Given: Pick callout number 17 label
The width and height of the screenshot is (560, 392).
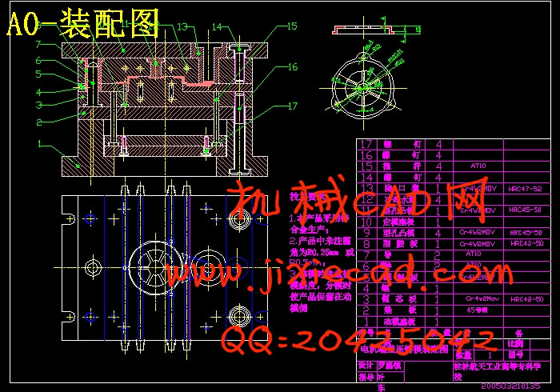Looking at the screenshot, I should point(292,106).
